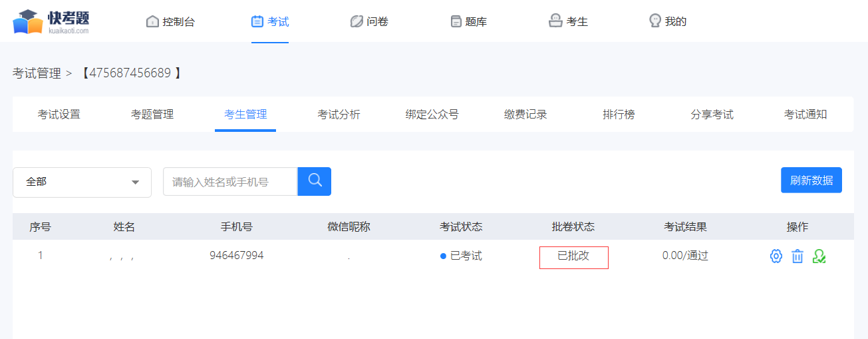Open 问卷 in the top navigation

pos(369,21)
